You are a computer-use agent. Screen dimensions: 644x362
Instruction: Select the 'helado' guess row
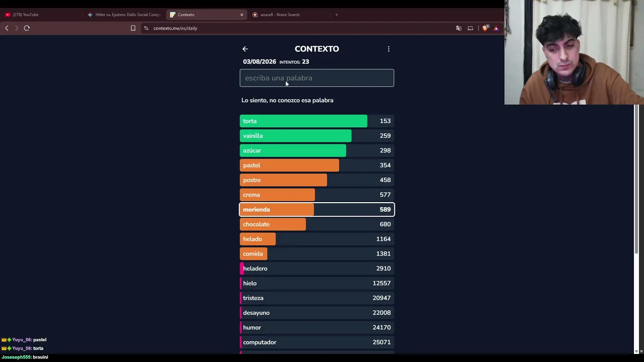(317, 239)
